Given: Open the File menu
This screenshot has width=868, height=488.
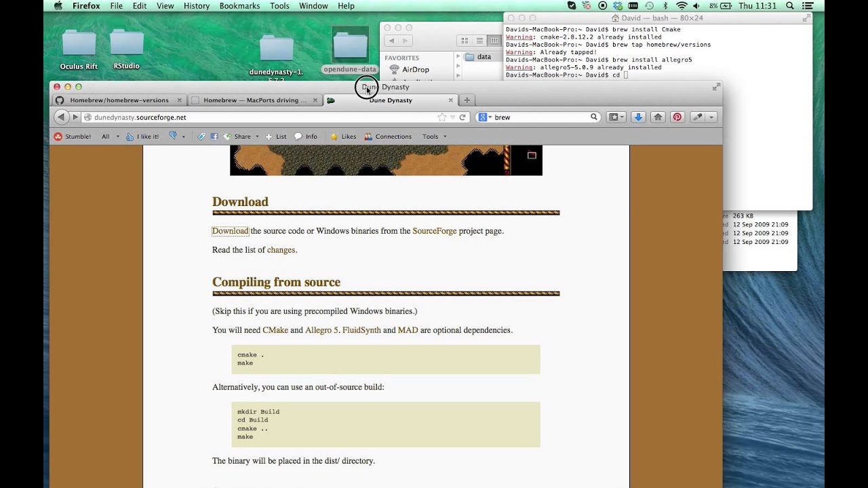Looking at the screenshot, I should [117, 6].
